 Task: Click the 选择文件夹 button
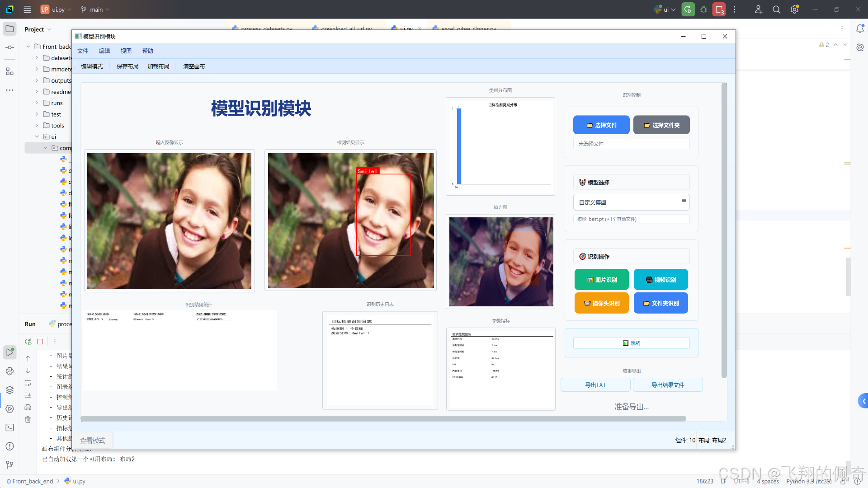tap(661, 125)
